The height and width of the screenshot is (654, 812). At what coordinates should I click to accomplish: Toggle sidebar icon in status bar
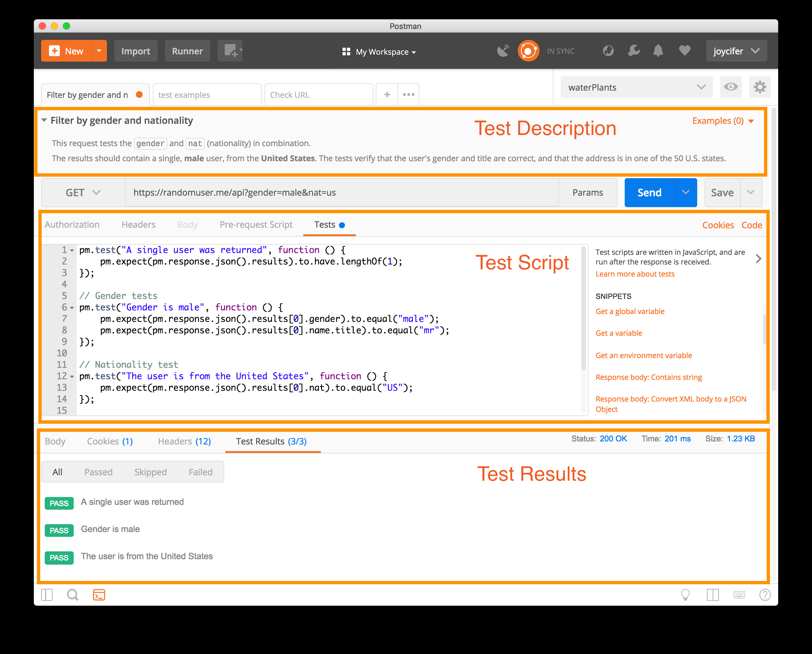47,595
